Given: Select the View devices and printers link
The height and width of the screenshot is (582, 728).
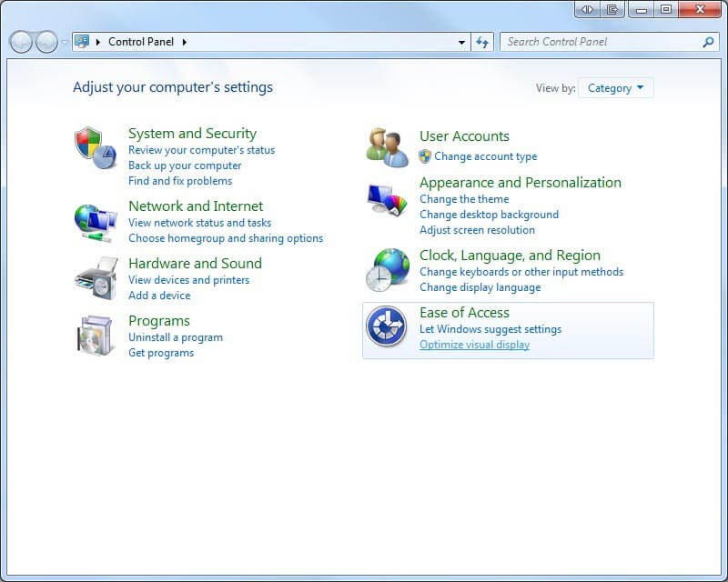Looking at the screenshot, I should (188, 280).
